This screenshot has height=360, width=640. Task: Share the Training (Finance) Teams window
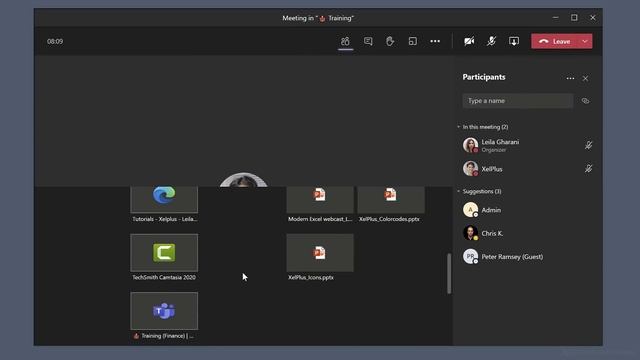tap(164, 311)
